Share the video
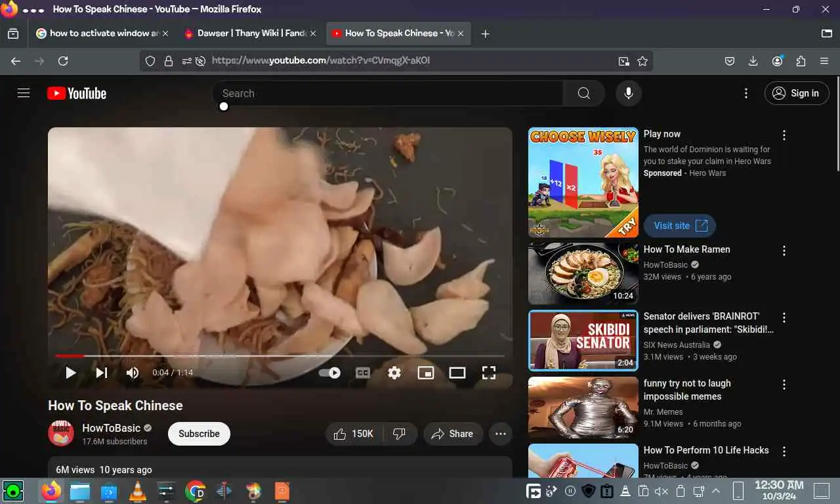Screen dimensions: 840x504 (x=453, y=434)
